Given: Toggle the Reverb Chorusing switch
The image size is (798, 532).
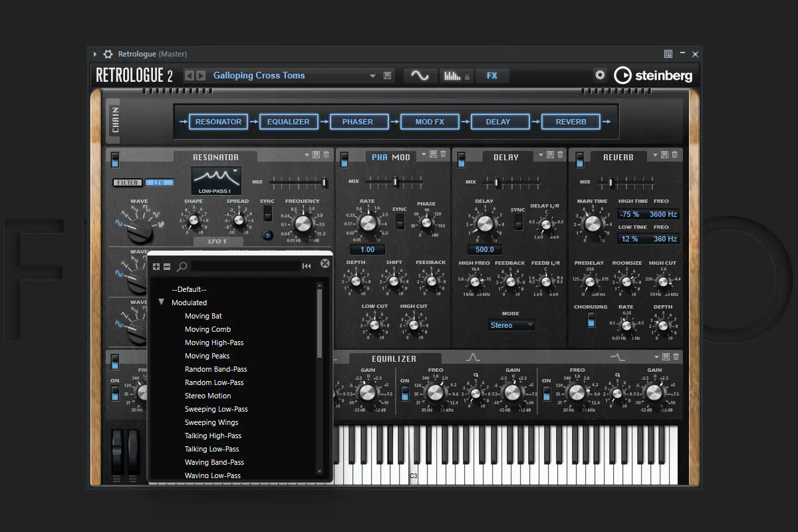Looking at the screenshot, I should coord(591,320).
